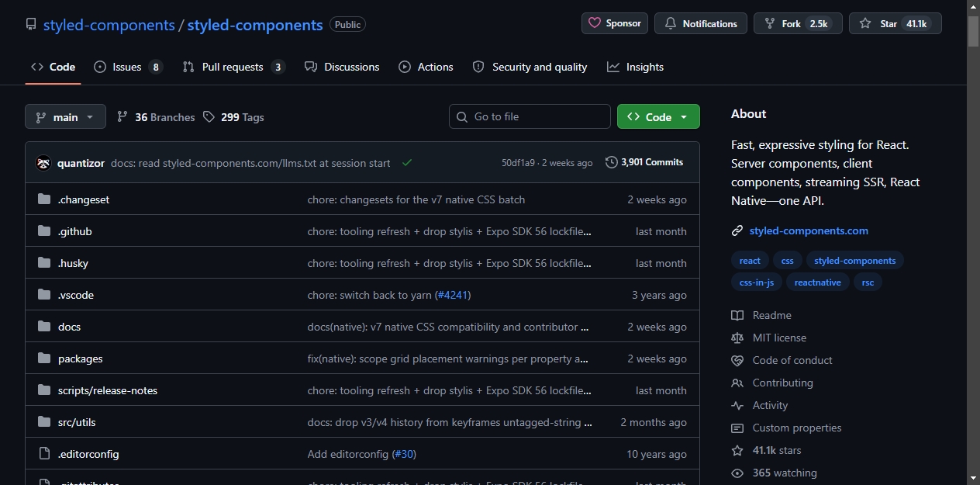This screenshot has height=485, width=980.
Task: Click the Go to file search field
Action: point(530,116)
